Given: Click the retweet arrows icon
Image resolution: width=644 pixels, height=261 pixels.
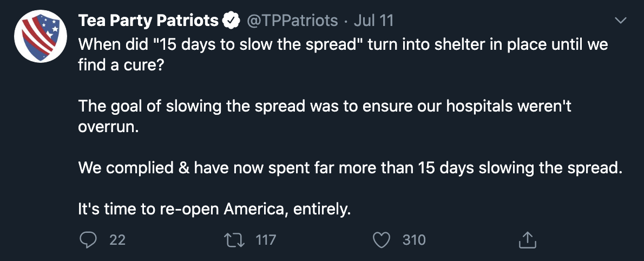Looking at the screenshot, I should click(x=234, y=240).
